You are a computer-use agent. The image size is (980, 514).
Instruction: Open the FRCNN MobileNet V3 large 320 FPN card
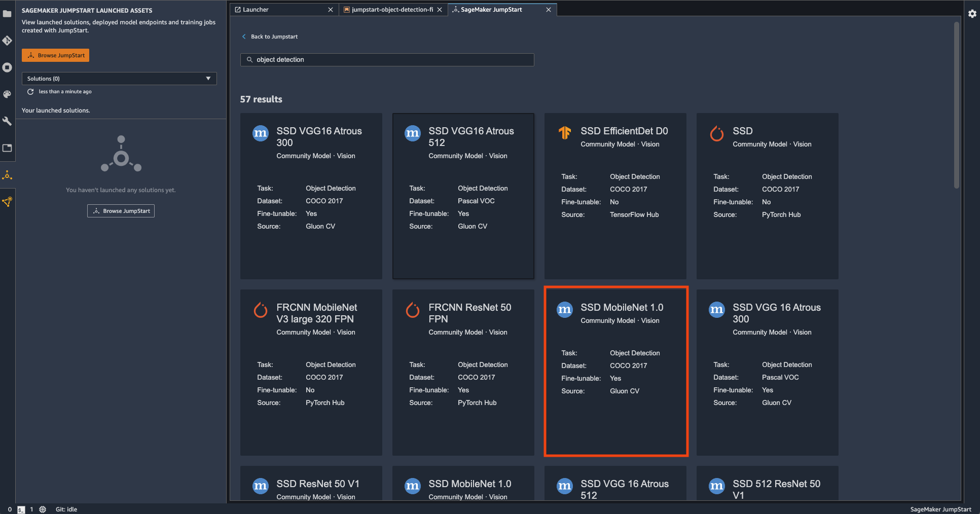tap(311, 372)
